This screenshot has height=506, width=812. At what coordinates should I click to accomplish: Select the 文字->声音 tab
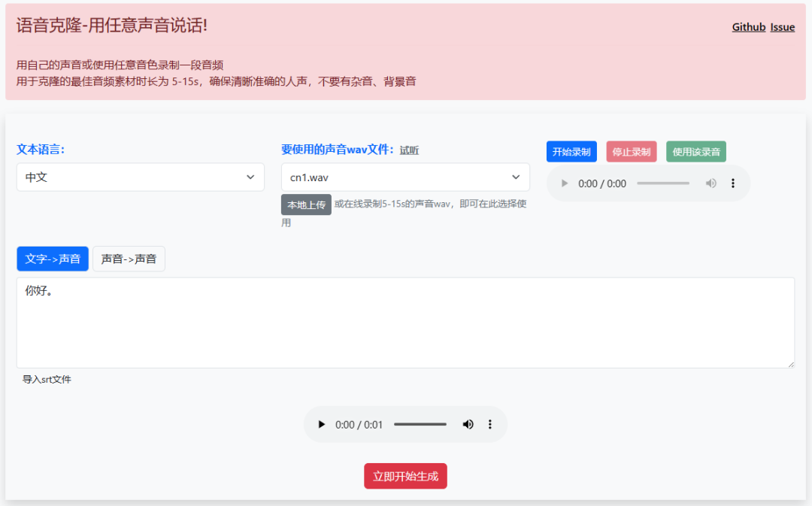(x=52, y=259)
